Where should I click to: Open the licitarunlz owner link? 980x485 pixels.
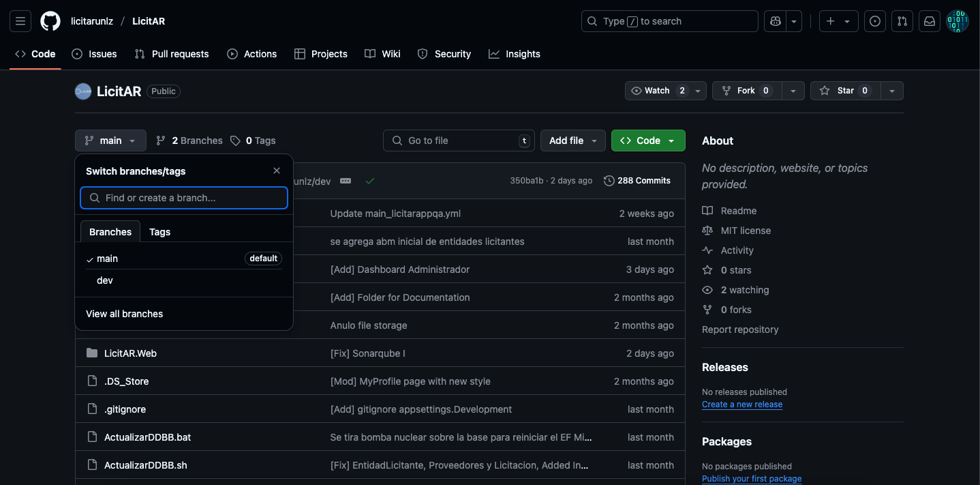[x=92, y=21]
